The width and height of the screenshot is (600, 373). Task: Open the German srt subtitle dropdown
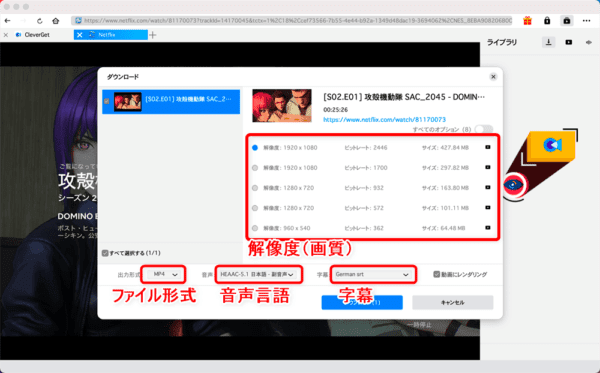click(373, 274)
